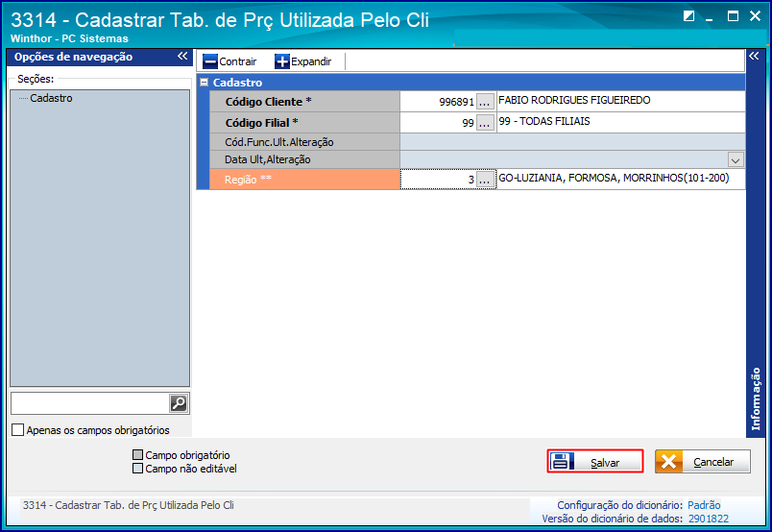
Task: Click dictionary version 2901822 link
Action: [x=709, y=519]
